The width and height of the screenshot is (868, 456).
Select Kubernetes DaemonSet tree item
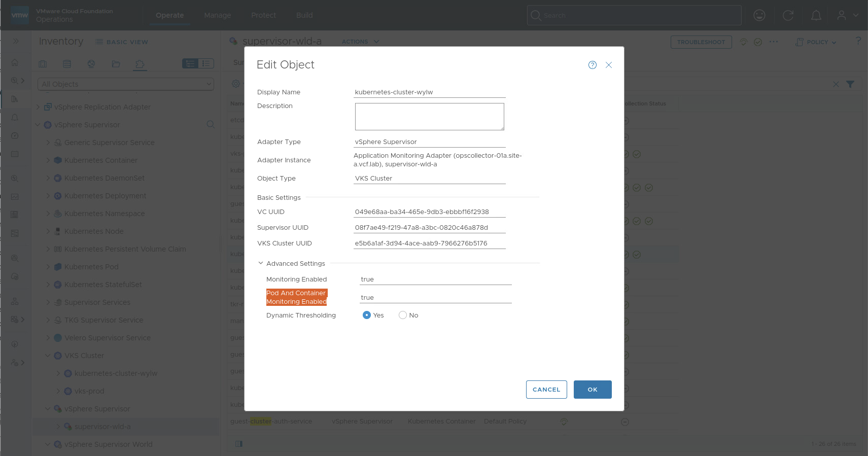point(105,178)
